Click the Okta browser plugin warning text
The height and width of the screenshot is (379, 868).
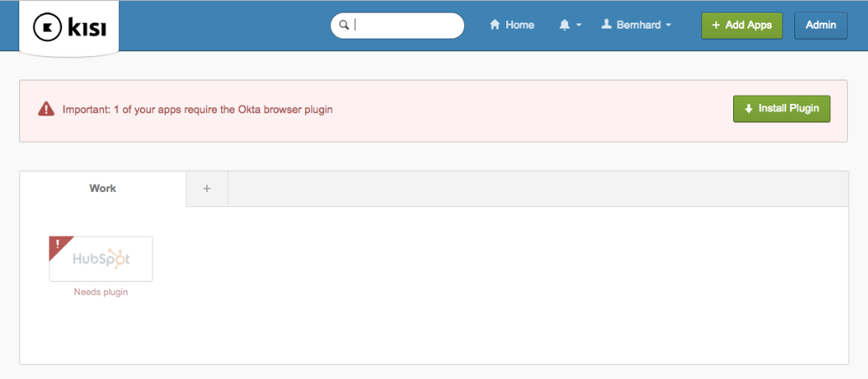198,109
